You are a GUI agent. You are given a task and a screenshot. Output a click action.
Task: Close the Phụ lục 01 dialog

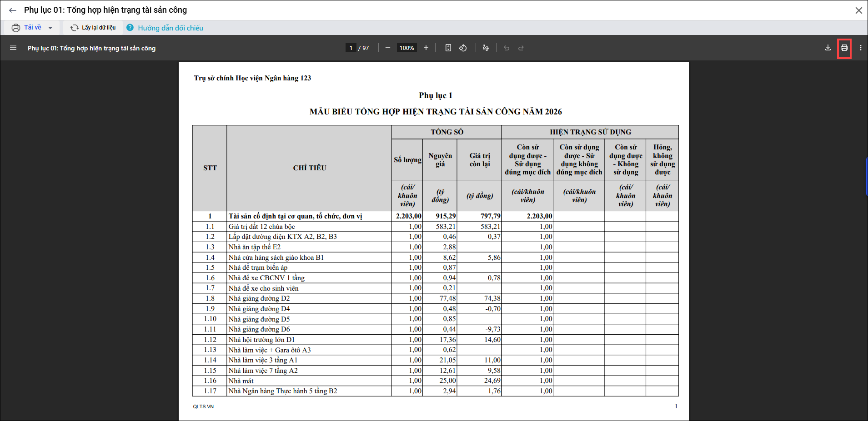click(858, 10)
